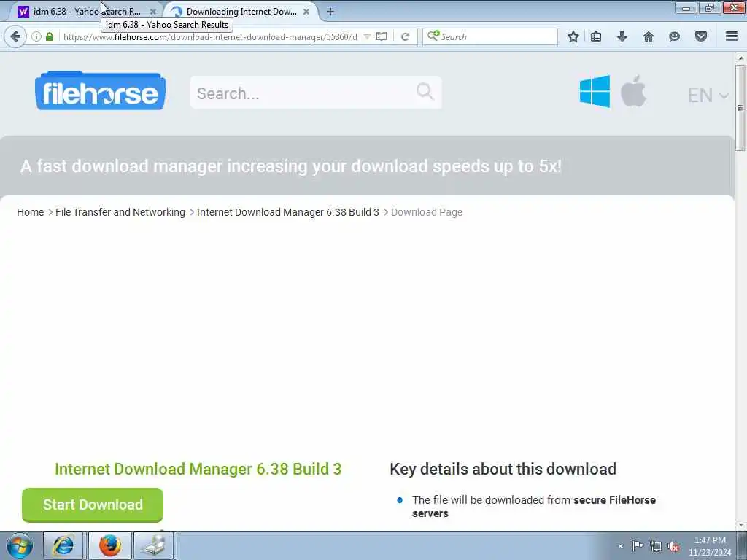The height and width of the screenshot is (560, 747).
Task: Click the green Internet Download Manager 6.38 heading
Action: (x=198, y=469)
